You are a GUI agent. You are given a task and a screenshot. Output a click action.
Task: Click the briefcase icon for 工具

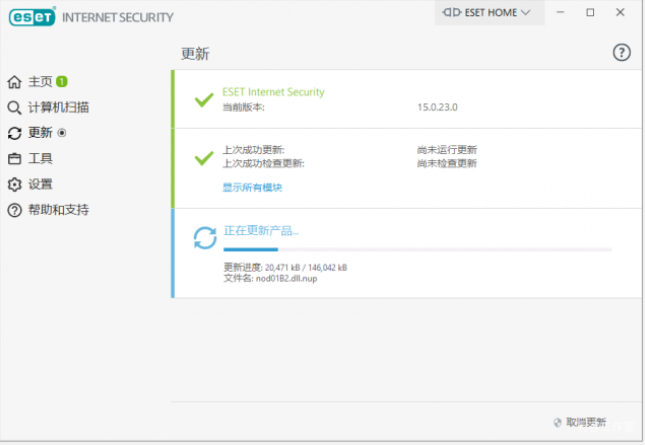(x=14, y=159)
